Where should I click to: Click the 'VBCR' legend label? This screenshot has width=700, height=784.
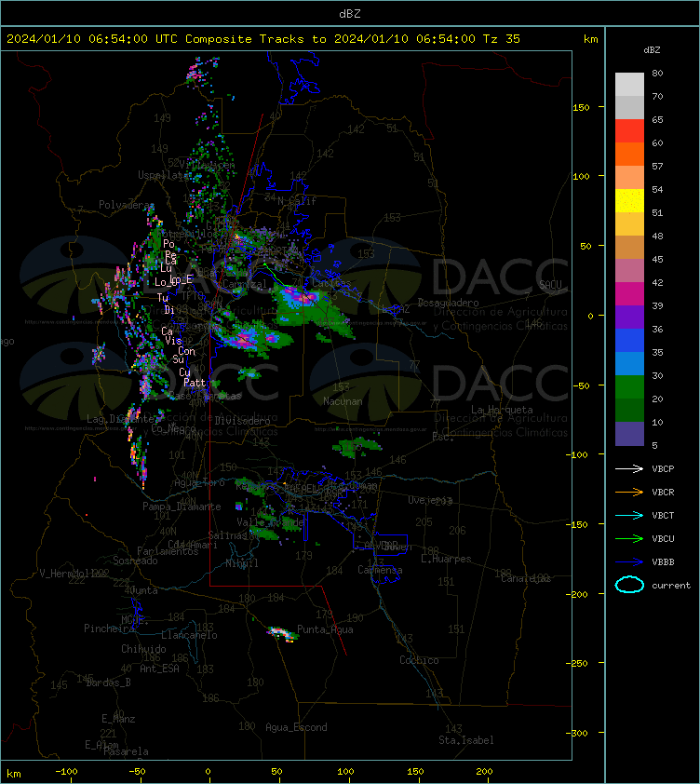(663, 492)
